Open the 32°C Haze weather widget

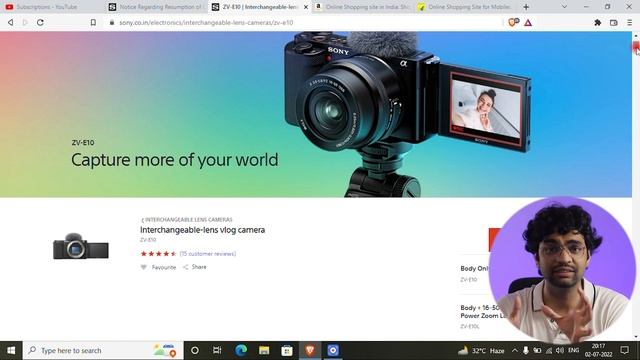click(481, 351)
